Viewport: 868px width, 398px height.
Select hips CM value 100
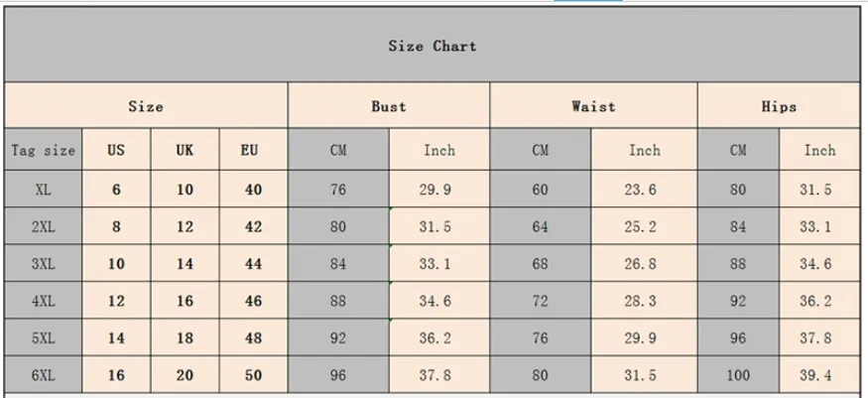pyautogui.click(x=738, y=375)
